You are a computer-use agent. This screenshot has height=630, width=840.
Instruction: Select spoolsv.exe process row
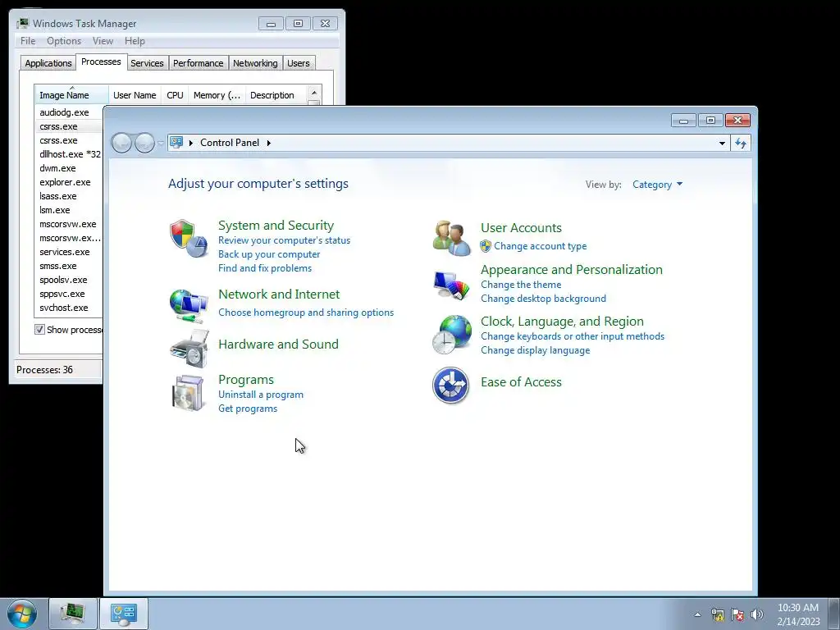tap(69, 280)
